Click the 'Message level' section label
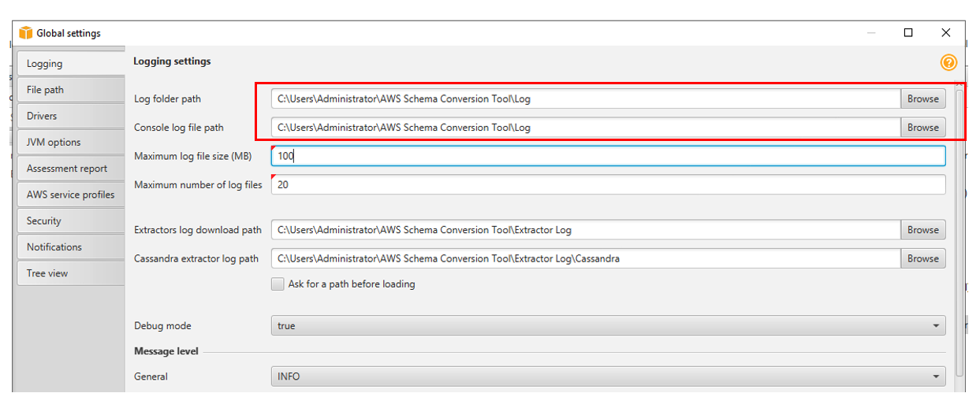 [166, 351]
